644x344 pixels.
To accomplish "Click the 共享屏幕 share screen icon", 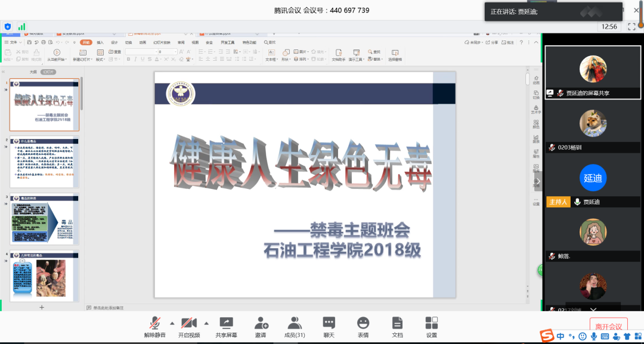I will coord(226,327).
